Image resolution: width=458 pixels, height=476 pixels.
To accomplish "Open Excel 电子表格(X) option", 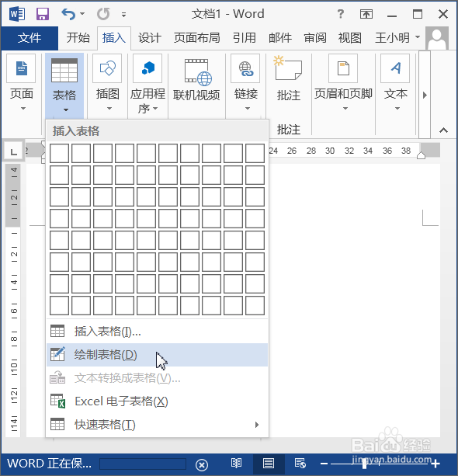I will 158,401.
